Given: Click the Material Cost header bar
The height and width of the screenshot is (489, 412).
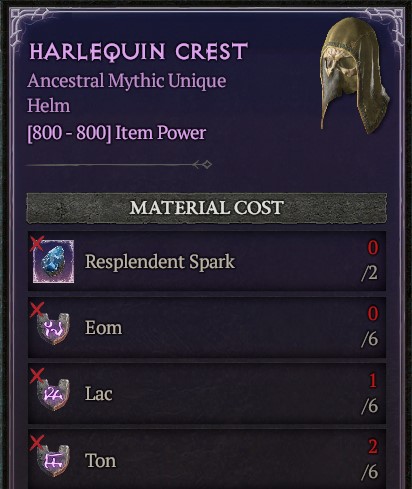Looking at the screenshot, I should 207,207.
